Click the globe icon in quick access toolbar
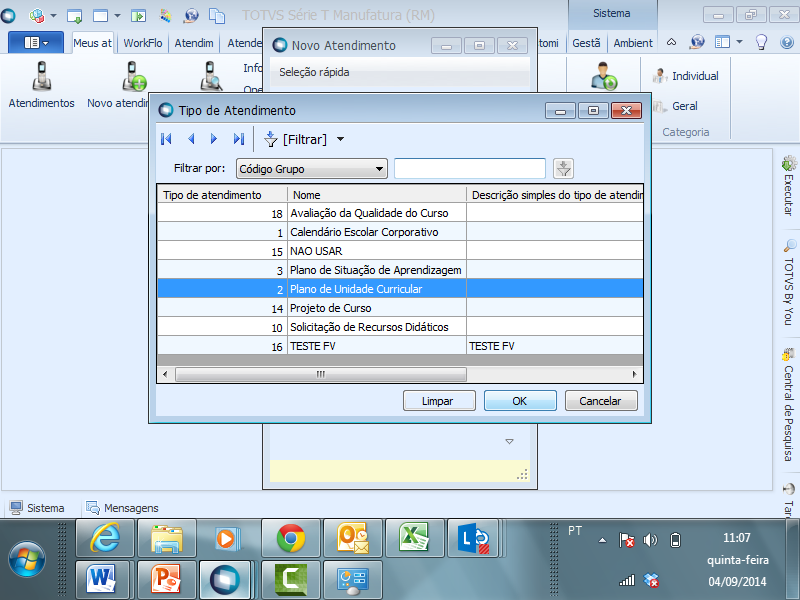 point(191,15)
